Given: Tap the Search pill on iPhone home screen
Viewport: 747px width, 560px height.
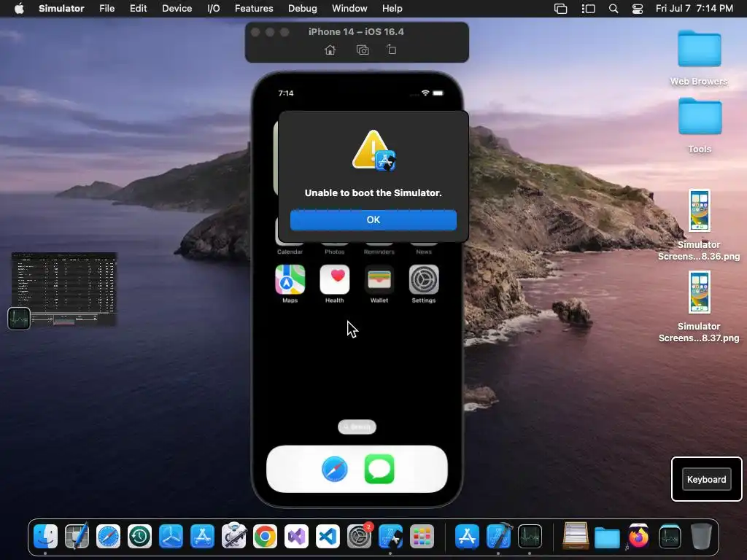Looking at the screenshot, I should click(357, 427).
